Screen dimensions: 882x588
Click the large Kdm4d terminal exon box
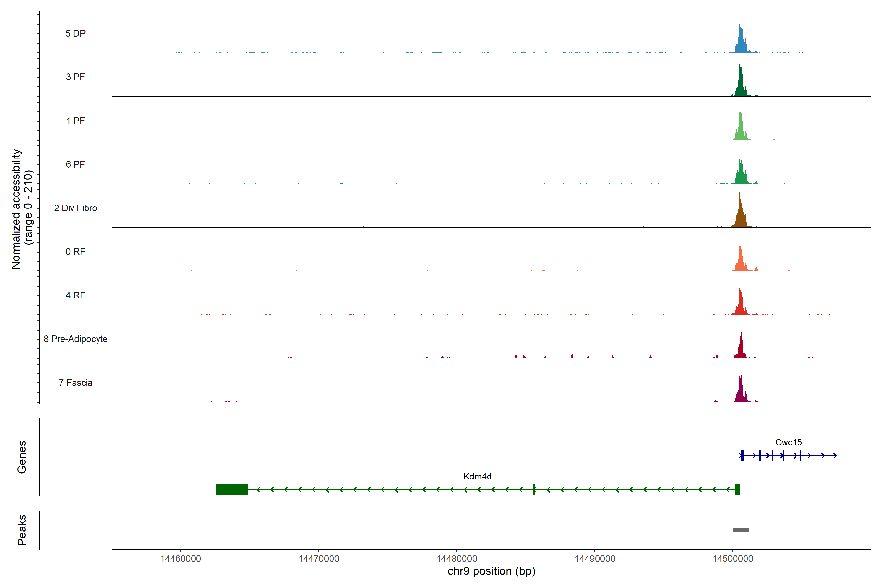231,489
